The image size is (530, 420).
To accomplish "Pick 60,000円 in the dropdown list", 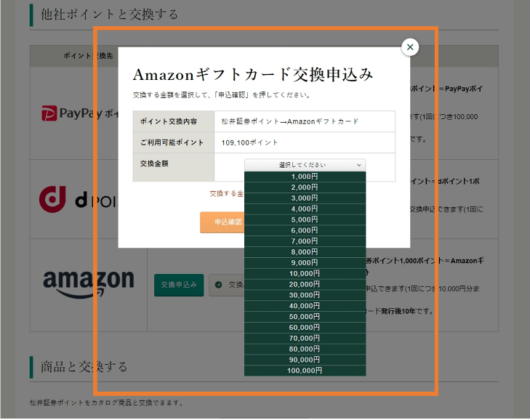I will tap(305, 328).
